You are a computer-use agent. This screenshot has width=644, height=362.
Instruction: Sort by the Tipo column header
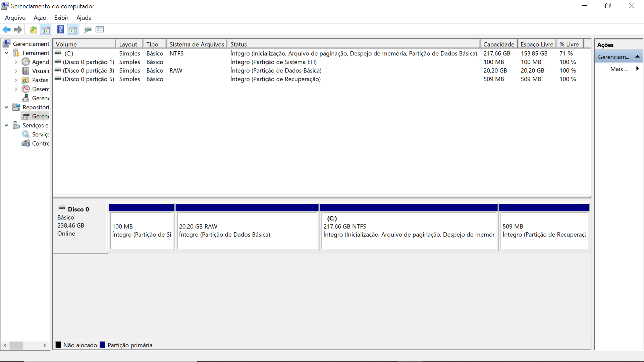[155, 44]
